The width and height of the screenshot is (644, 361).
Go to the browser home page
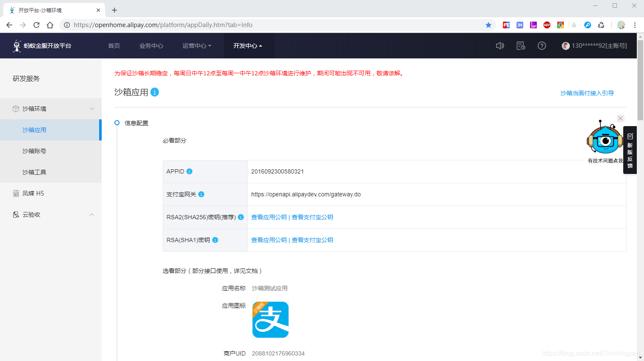pos(50,25)
